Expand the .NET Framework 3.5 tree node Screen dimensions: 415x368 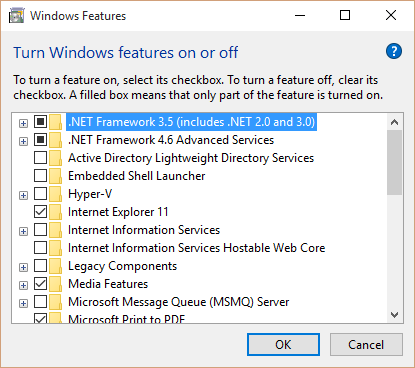[x=23, y=124]
